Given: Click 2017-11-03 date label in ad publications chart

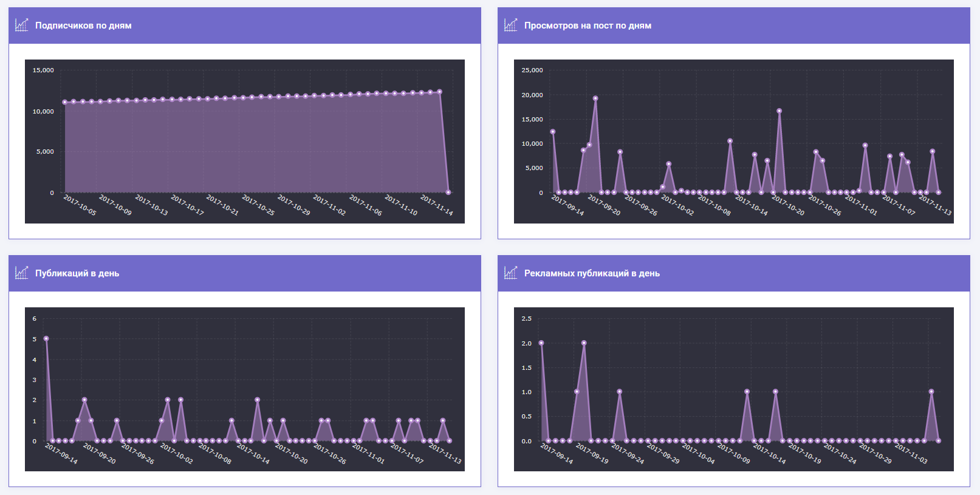Looking at the screenshot, I should 911,454.
